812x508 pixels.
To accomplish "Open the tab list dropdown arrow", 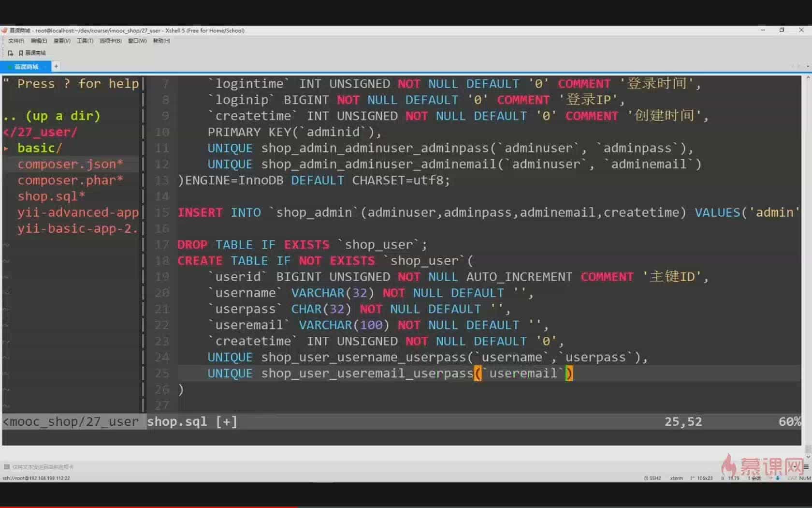I will (x=808, y=66).
